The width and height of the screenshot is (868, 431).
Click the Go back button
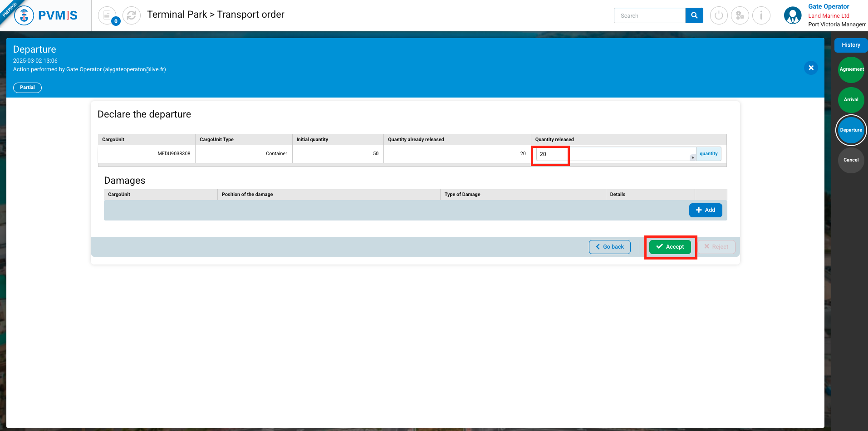609,247
